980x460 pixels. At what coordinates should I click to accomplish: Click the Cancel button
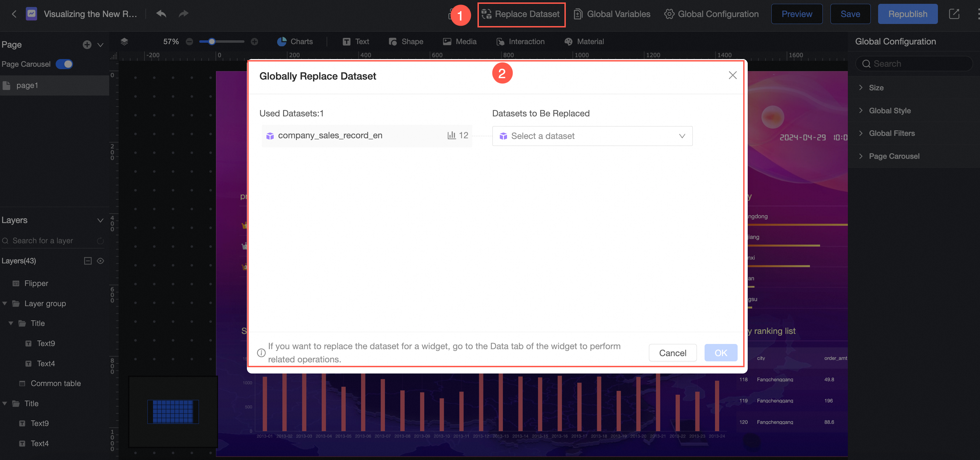pyautogui.click(x=672, y=353)
